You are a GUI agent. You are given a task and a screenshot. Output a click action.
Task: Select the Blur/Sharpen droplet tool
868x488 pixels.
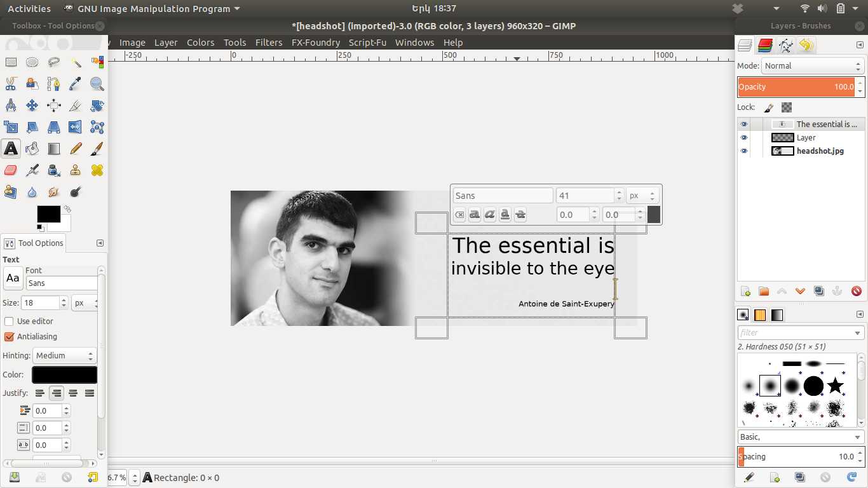pyautogui.click(x=32, y=192)
